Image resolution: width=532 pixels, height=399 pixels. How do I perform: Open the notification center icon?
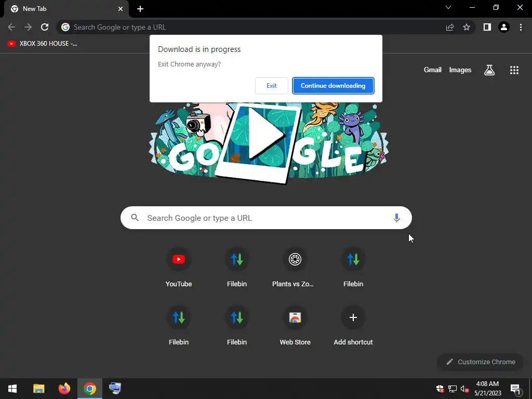[x=515, y=389]
